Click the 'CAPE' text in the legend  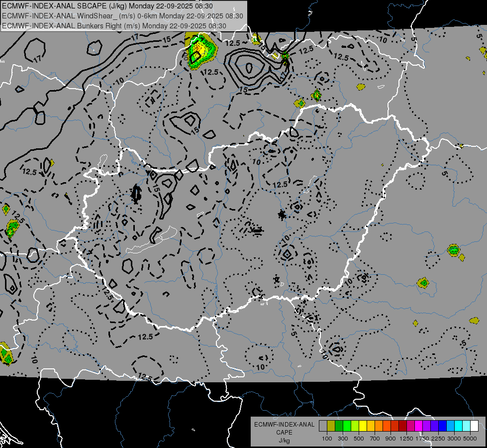(284, 432)
